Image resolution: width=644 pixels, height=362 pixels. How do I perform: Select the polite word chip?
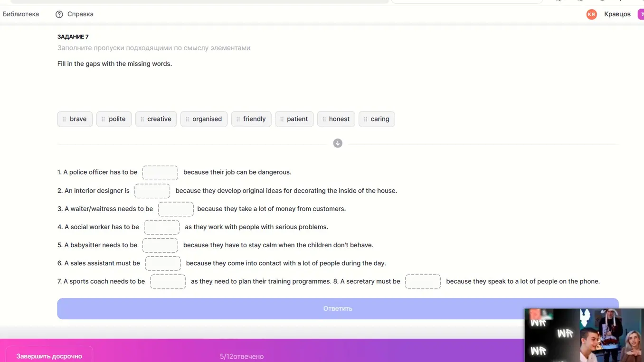(x=114, y=119)
